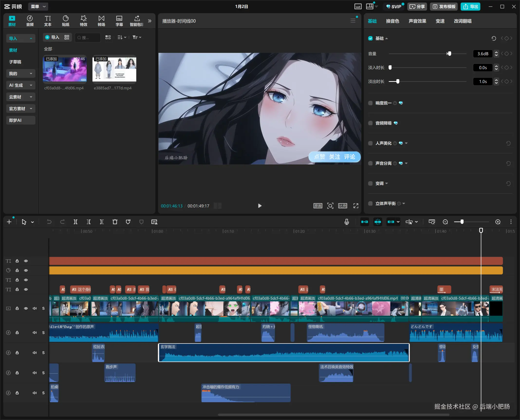Expand the 官方素材 sidebar section
Screen dimensions: 520x420
20,109
